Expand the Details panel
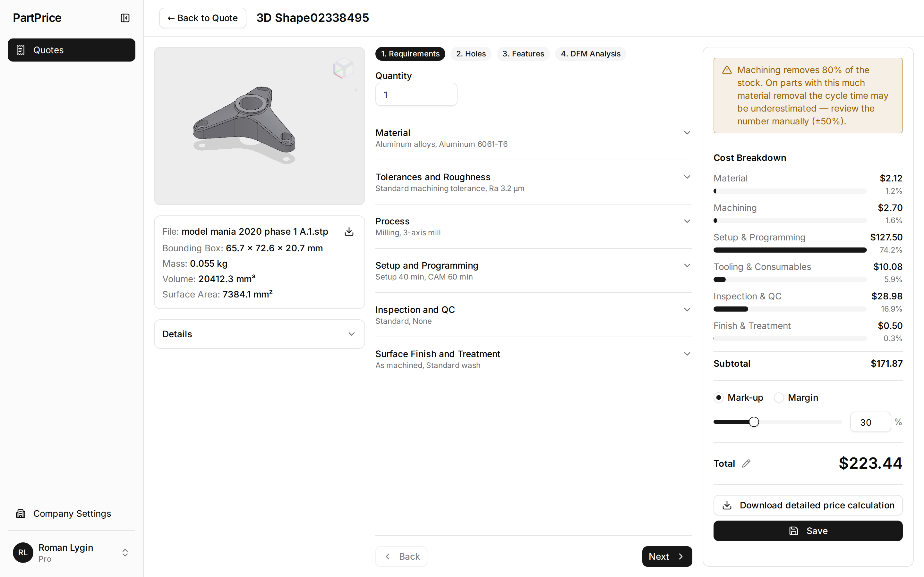This screenshot has height=577, width=924. pos(259,334)
